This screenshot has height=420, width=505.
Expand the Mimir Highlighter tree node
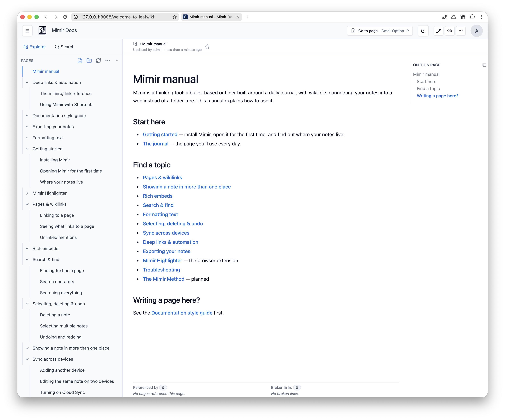coord(27,193)
